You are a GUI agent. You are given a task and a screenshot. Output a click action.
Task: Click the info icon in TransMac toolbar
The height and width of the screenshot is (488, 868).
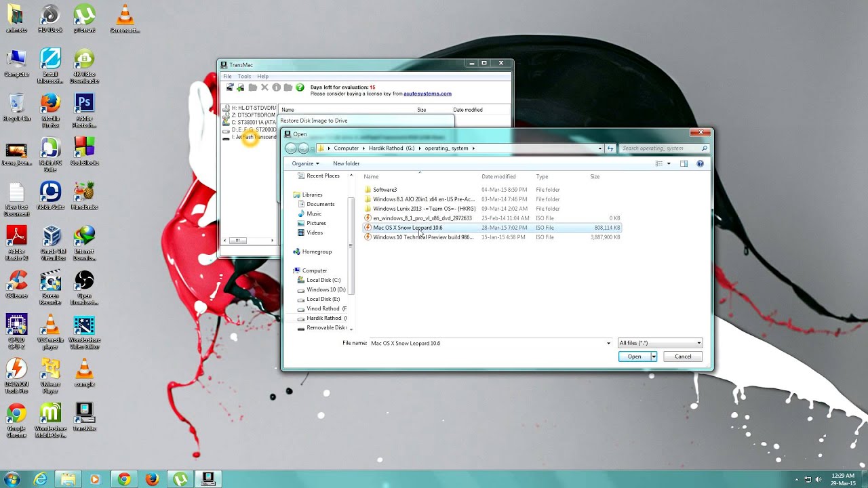276,87
